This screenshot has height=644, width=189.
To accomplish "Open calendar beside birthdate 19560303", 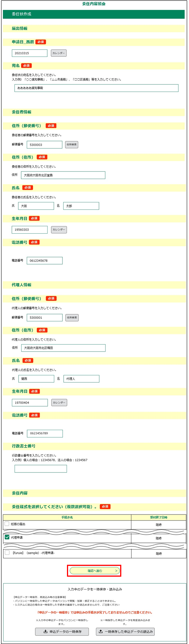I will point(59,230).
